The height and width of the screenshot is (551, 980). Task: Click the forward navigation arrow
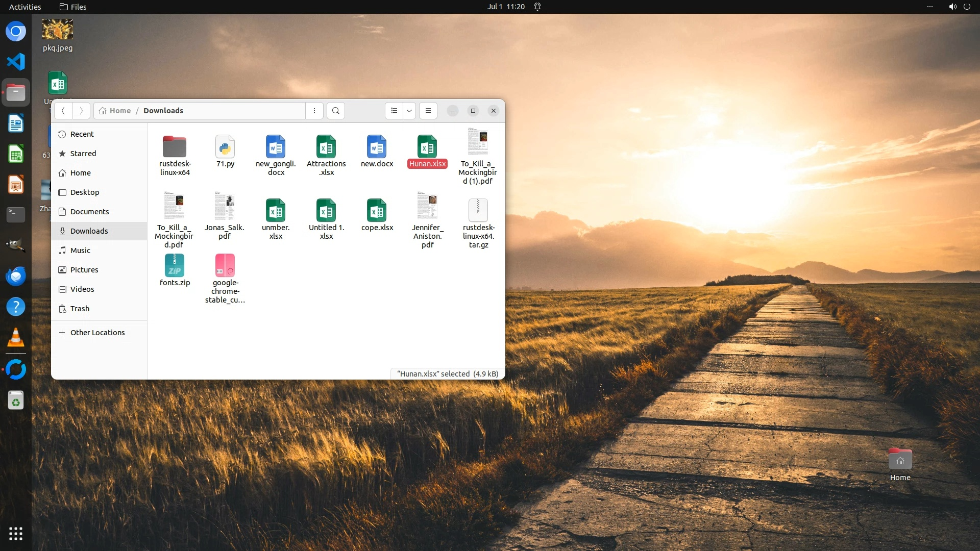coord(81,111)
